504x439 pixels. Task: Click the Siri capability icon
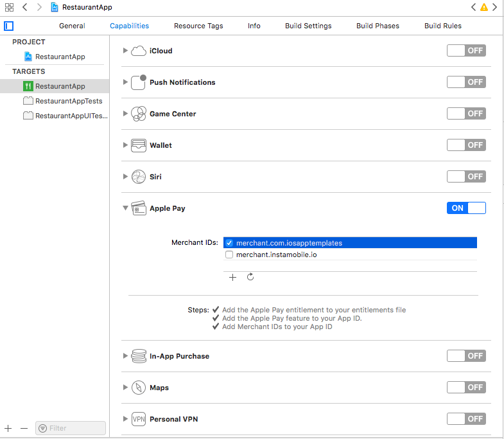coord(139,177)
